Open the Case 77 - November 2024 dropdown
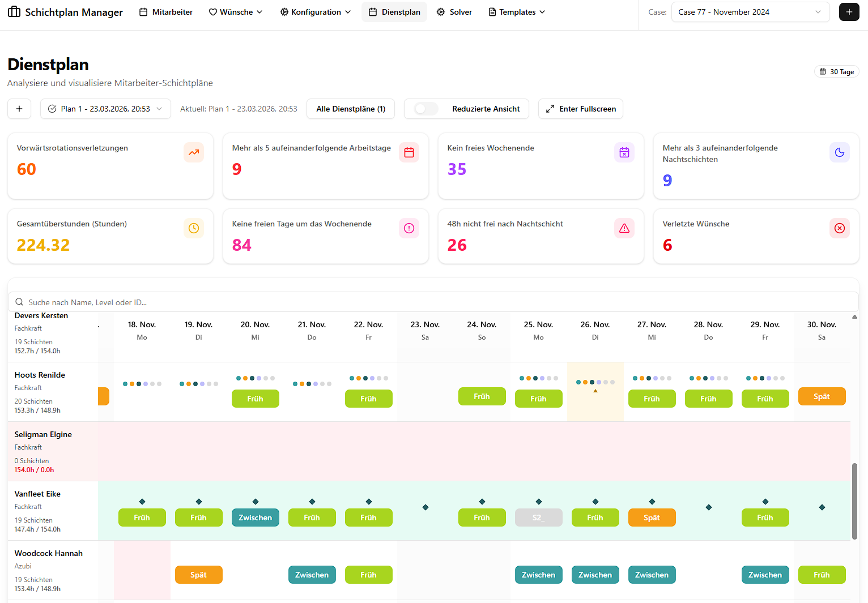The width and height of the screenshot is (868, 603). tap(750, 12)
